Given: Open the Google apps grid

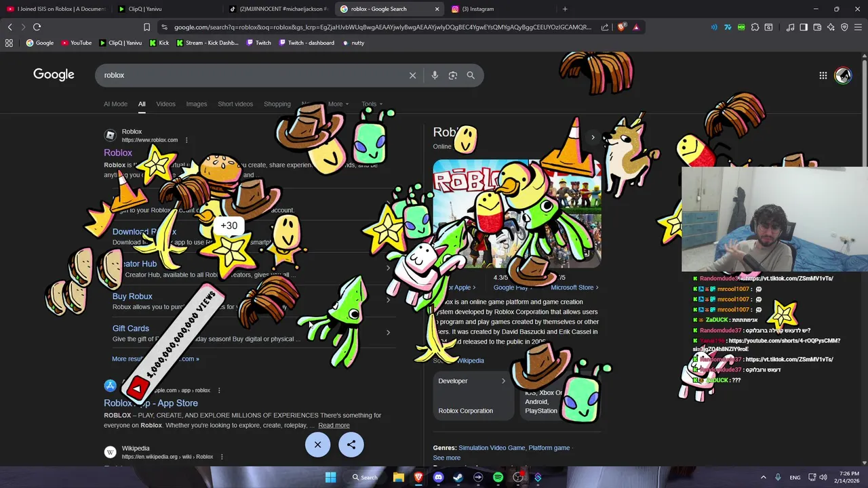Looking at the screenshot, I should coord(823,75).
